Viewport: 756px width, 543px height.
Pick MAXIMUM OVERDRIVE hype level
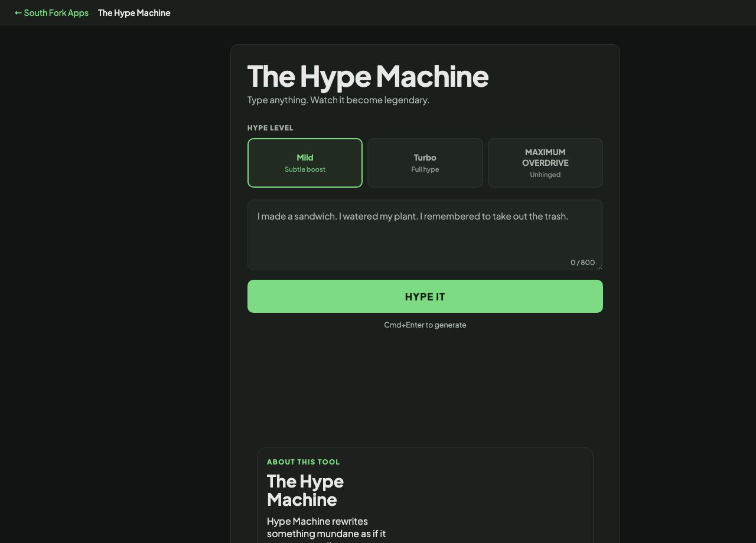tap(545, 163)
